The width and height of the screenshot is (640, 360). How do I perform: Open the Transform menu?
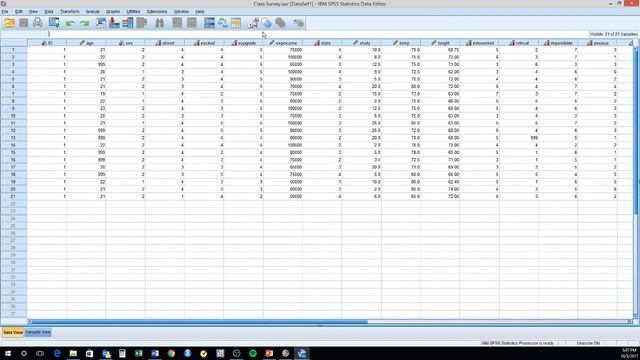[x=70, y=11]
